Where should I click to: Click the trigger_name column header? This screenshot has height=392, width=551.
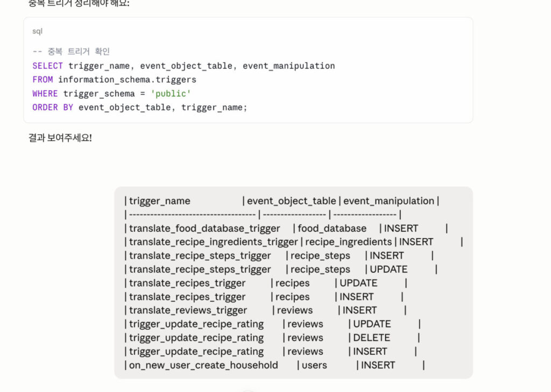tap(159, 201)
